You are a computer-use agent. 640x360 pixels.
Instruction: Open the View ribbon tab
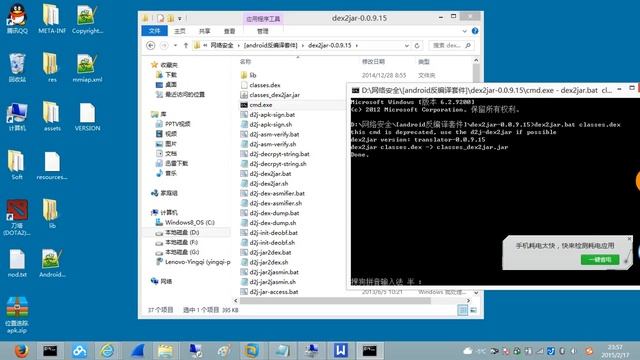click(x=229, y=31)
